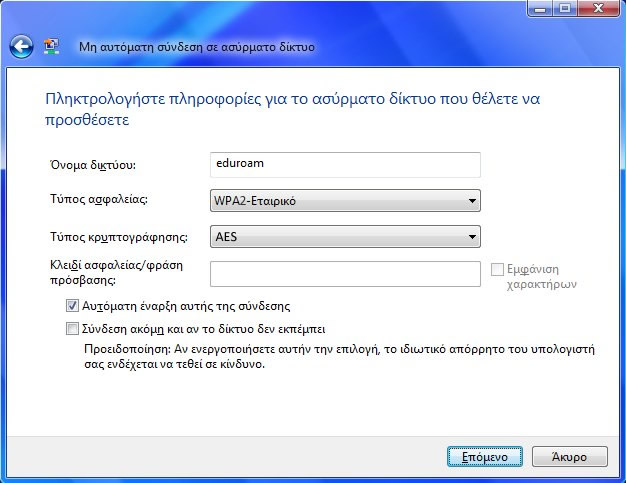Click the Κλειδί ασφαλείας/φράση πρόσβασης field
This screenshot has height=483, width=626.
tap(345, 274)
